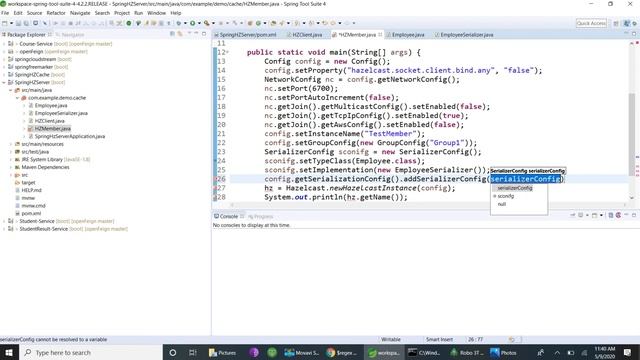This screenshot has height=360, width=640.
Task: Open the Java perspective icon at top right
Action: pos(627,23)
